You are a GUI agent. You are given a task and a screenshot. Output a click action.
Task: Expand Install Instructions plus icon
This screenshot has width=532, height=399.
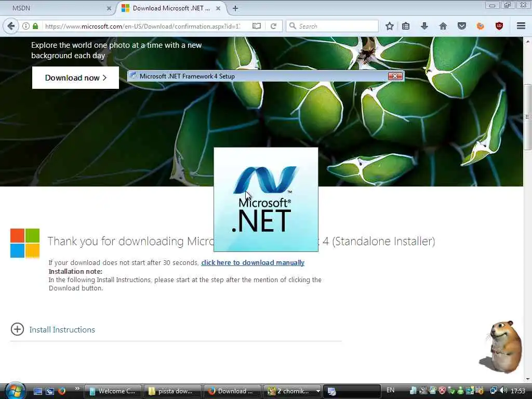click(x=17, y=329)
